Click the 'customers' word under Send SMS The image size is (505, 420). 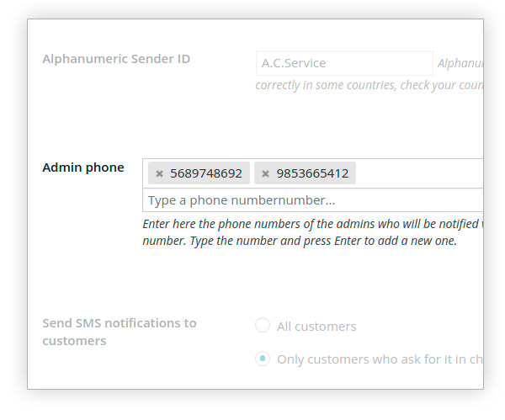(x=74, y=341)
